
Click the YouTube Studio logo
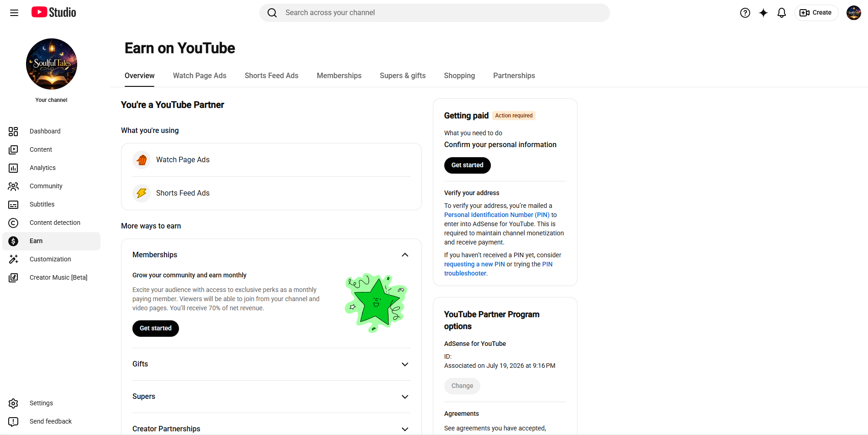pyautogui.click(x=54, y=12)
